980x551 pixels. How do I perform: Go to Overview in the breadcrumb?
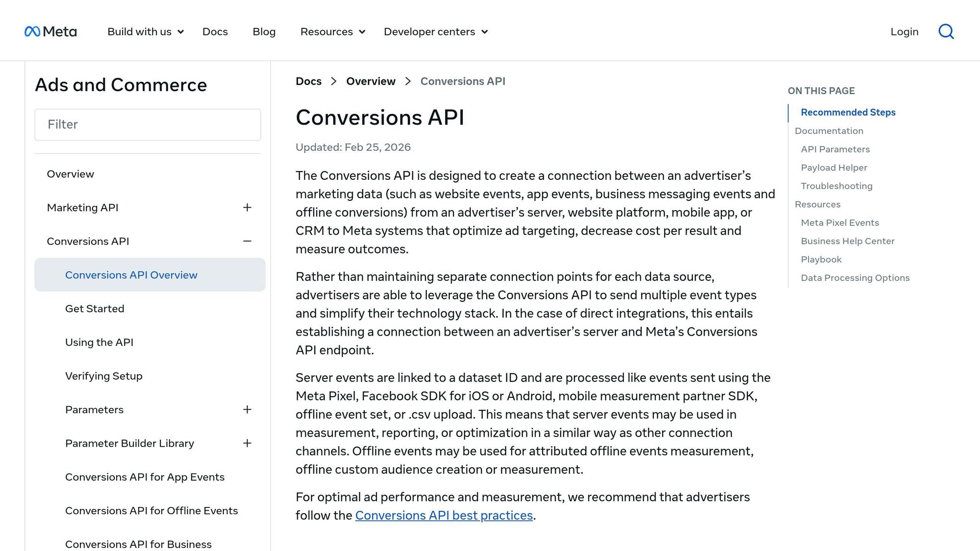(x=371, y=81)
